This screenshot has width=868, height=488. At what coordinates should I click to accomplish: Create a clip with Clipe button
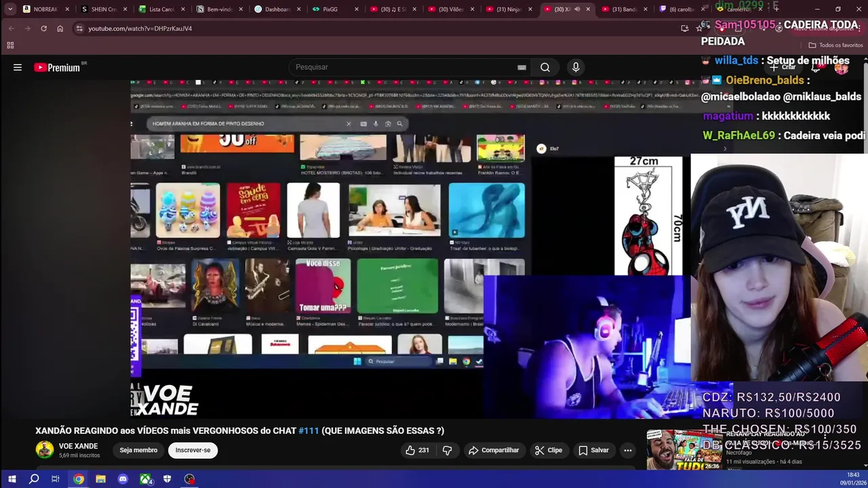point(548,450)
